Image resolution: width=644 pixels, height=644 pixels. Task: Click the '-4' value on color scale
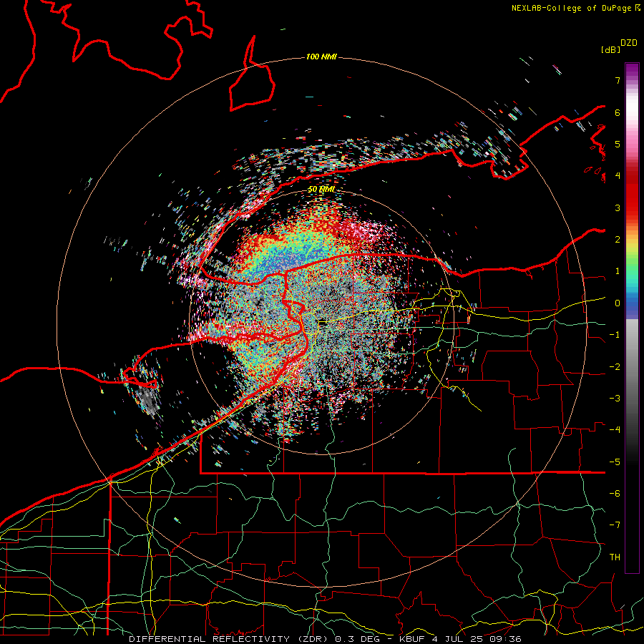[x=615, y=430]
